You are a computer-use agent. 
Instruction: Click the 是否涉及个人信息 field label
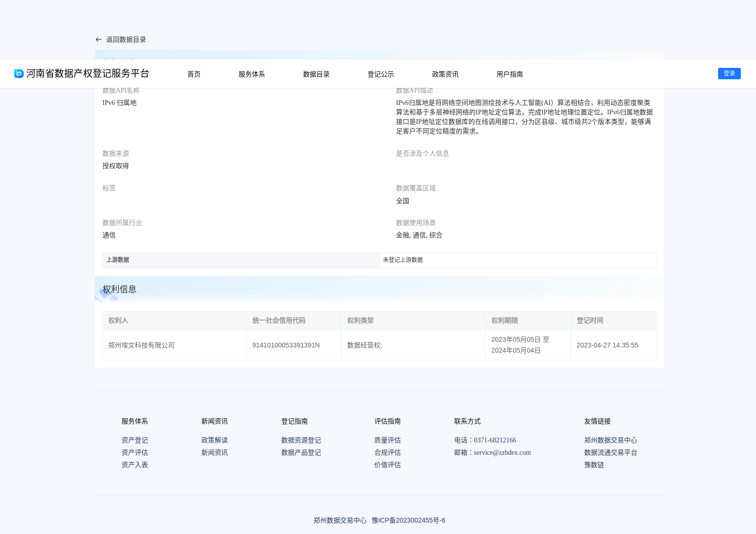point(423,154)
